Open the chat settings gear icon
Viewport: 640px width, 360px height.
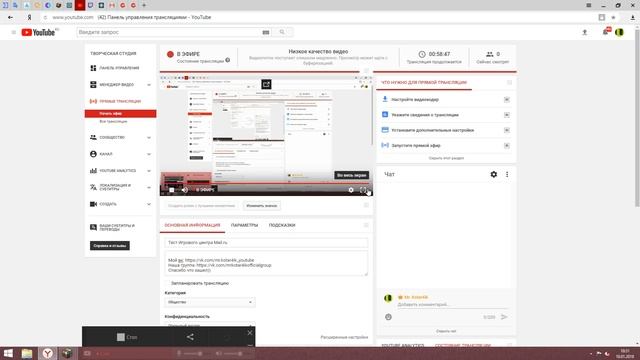click(x=493, y=174)
